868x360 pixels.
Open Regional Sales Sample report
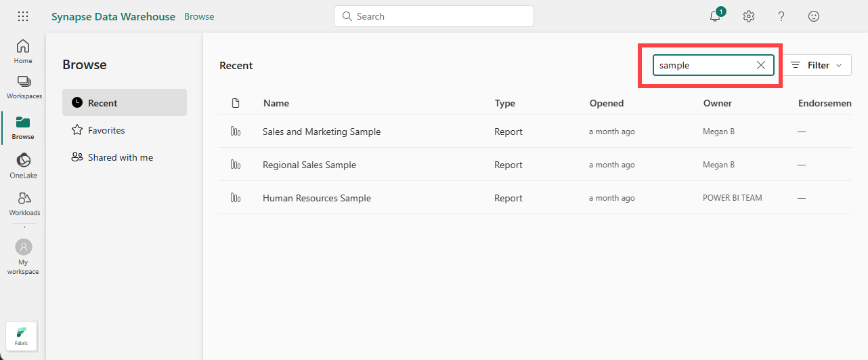pos(309,165)
